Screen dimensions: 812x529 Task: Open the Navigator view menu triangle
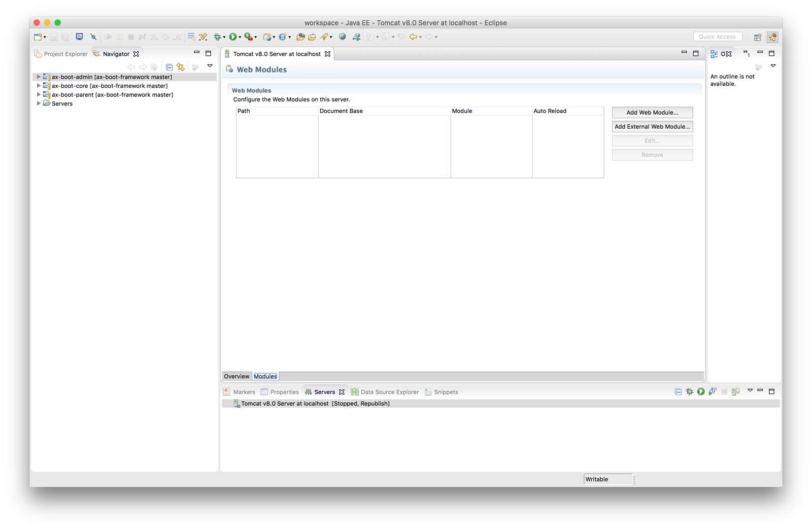pos(210,66)
